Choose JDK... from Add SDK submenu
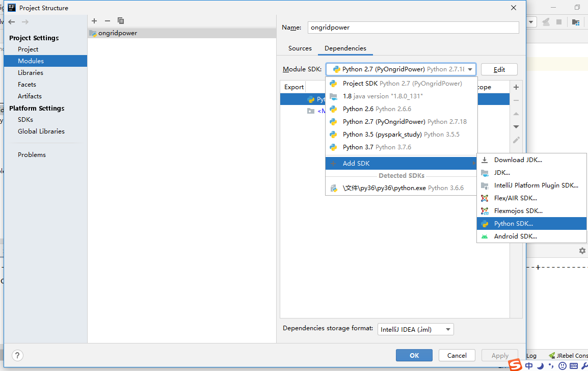The width and height of the screenshot is (588, 371). tap(531, 173)
